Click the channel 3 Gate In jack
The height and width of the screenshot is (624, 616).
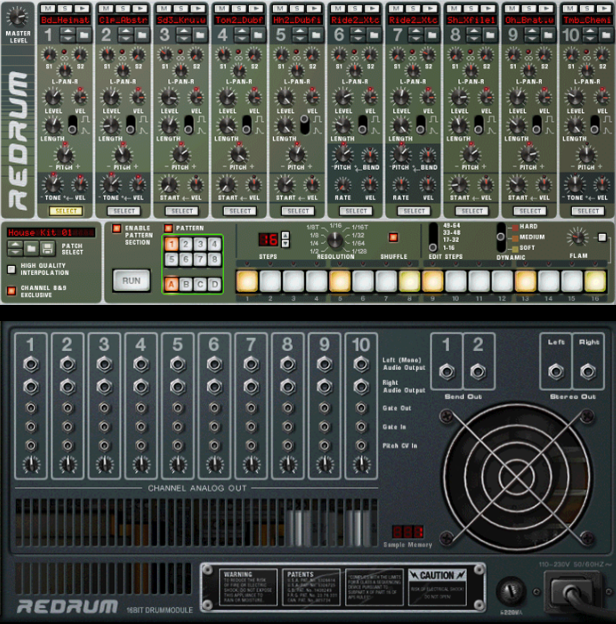point(104,427)
